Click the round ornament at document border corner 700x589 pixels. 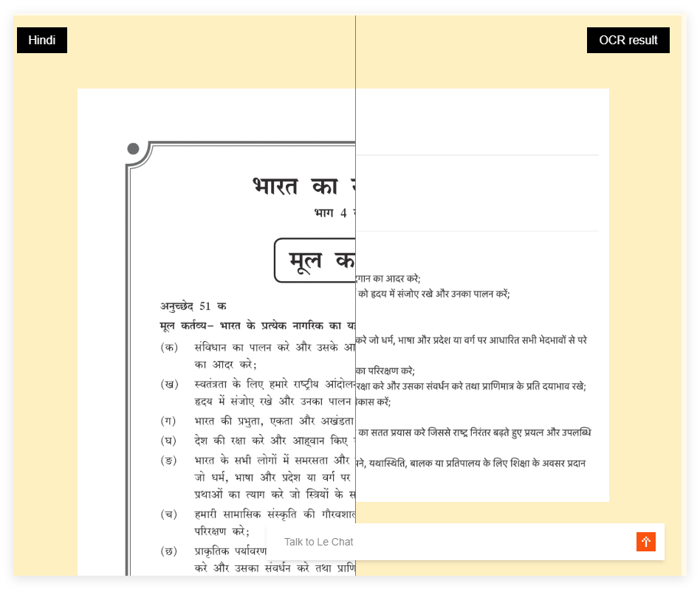(x=133, y=149)
